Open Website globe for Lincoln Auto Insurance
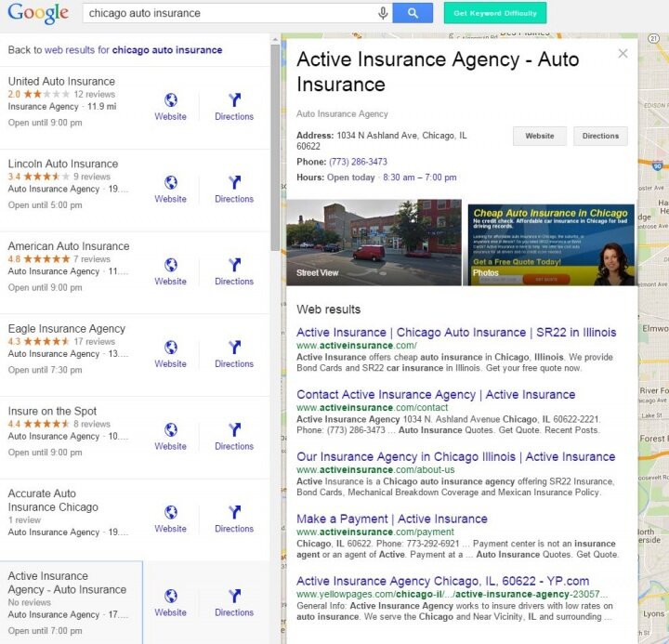The width and height of the screenshot is (669, 644). (x=171, y=189)
